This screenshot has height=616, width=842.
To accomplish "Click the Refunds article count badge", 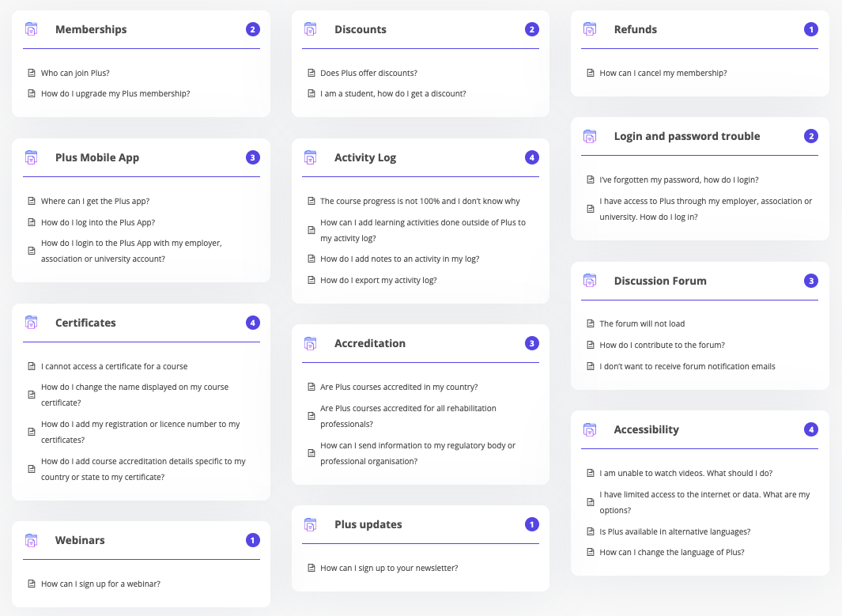I will click(x=811, y=29).
